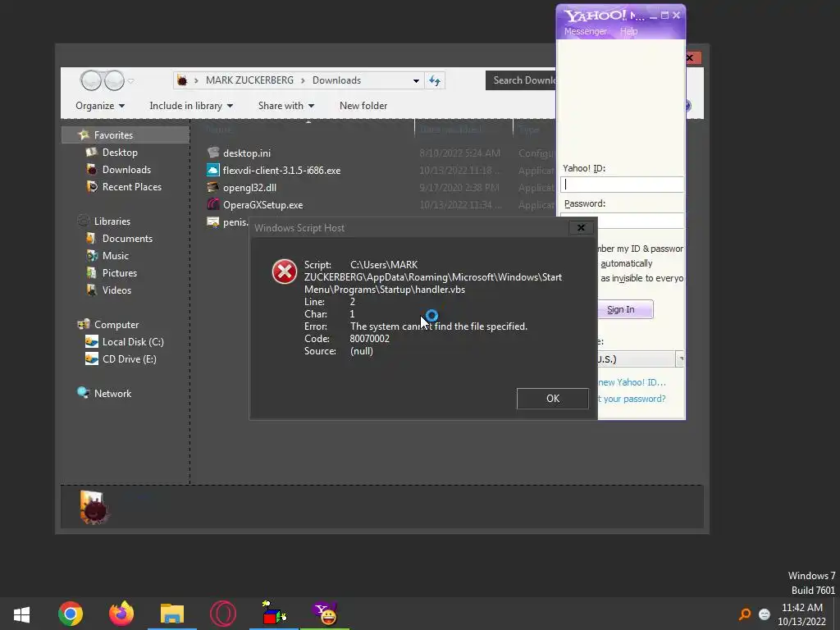Open Downloads under Favorites
Screen dimensions: 840x630
[126, 170]
